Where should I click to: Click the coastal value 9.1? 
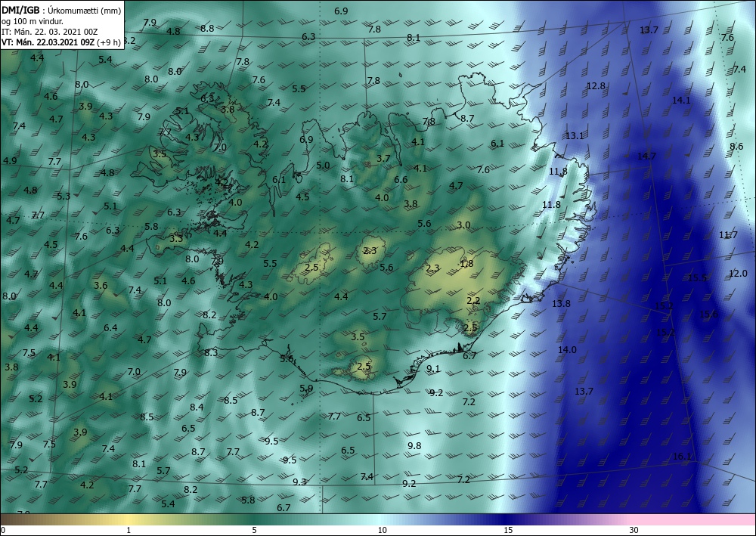point(433,369)
